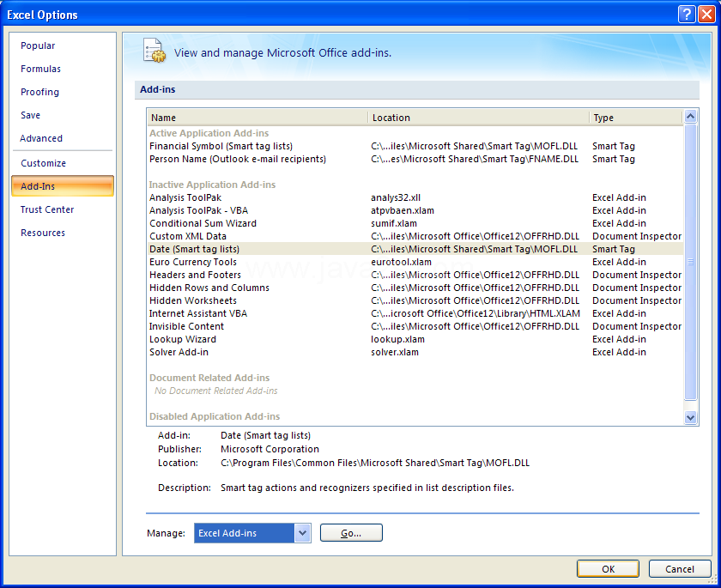The width and height of the screenshot is (721, 588).
Task: Confirm with the OK button
Action: click(608, 569)
